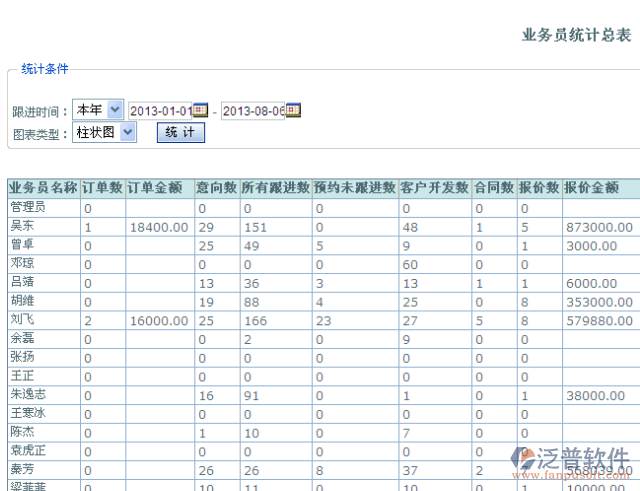Viewport: 640px width, 491px height.
Task: Click the 订单金额 column header
Action: click(155, 187)
